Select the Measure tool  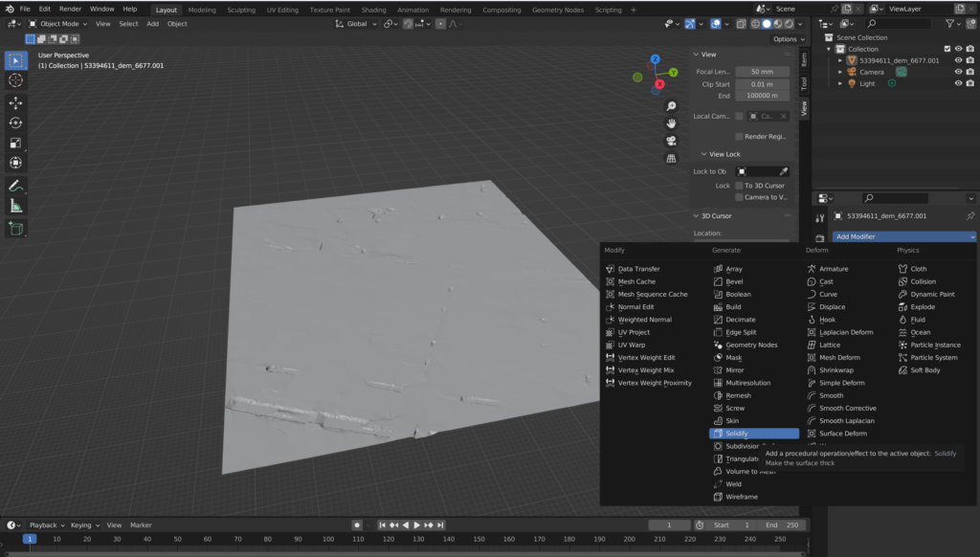[x=16, y=206]
